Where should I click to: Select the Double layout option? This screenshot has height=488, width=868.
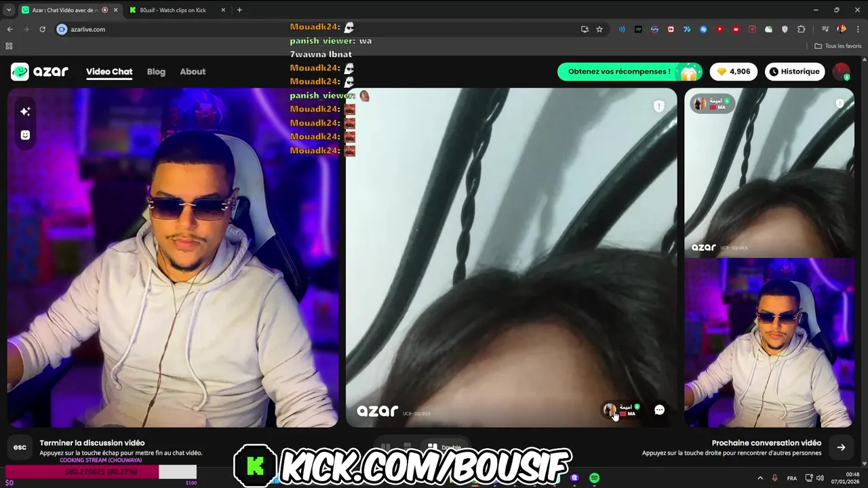point(444,447)
